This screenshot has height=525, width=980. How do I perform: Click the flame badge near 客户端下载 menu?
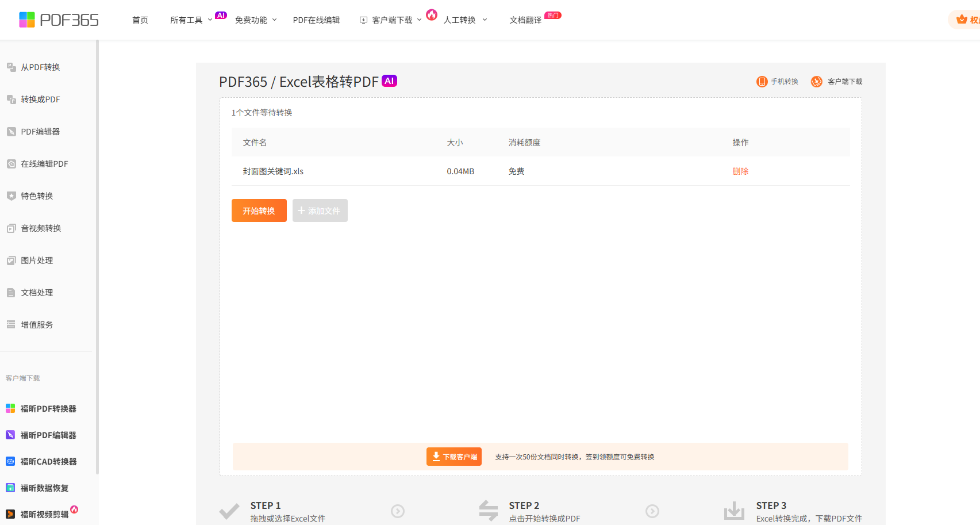(x=432, y=14)
